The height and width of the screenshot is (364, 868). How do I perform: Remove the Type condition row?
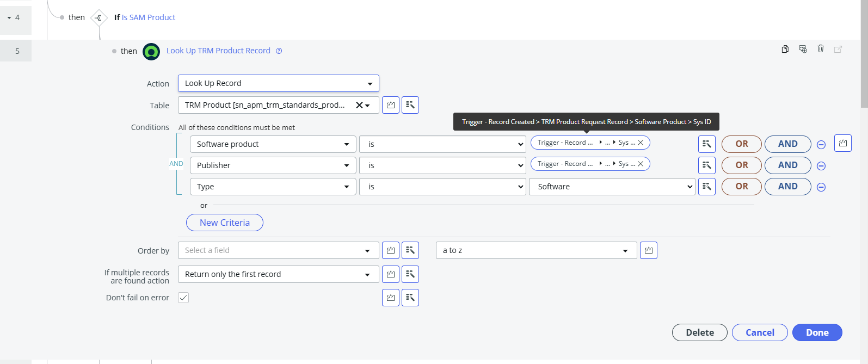point(822,187)
